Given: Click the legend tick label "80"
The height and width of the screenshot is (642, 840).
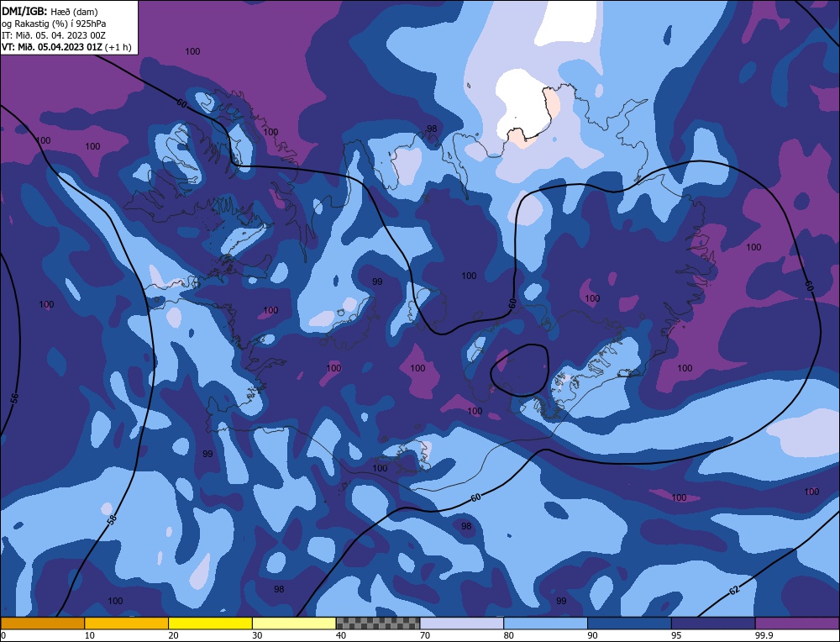Looking at the screenshot, I should pyautogui.click(x=509, y=635).
